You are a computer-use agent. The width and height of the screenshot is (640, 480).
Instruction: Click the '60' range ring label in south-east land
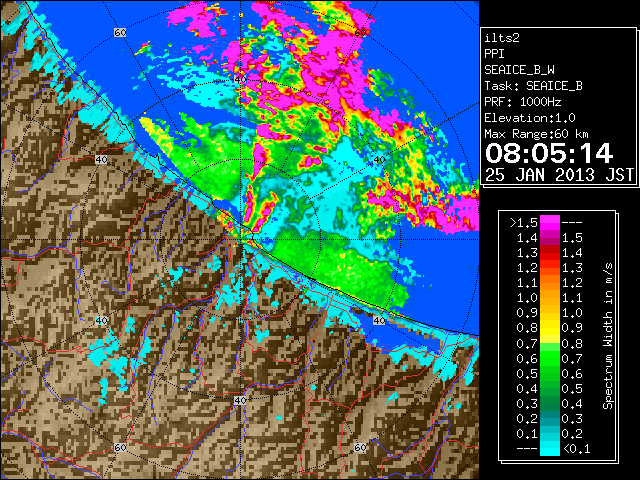click(x=360, y=447)
